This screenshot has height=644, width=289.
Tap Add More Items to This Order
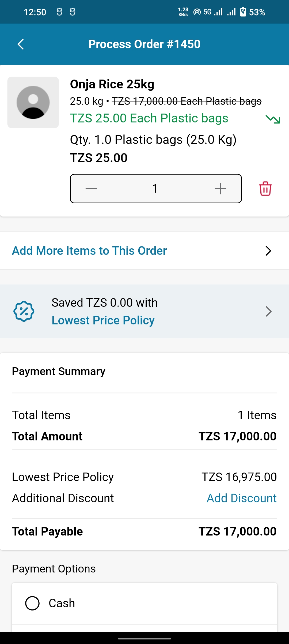coord(89,251)
